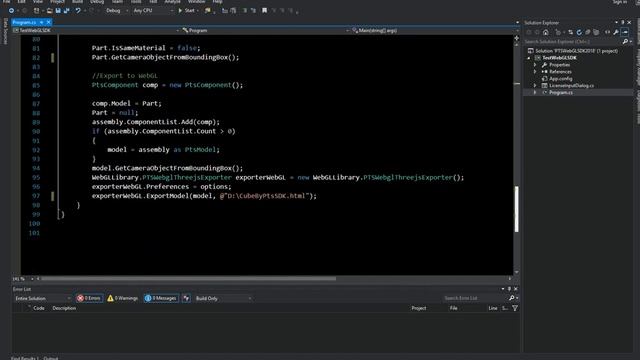Open the Entire Solution scope dropdown
Image resolution: width=640 pixels, height=360 pixels.
[42, 298]
